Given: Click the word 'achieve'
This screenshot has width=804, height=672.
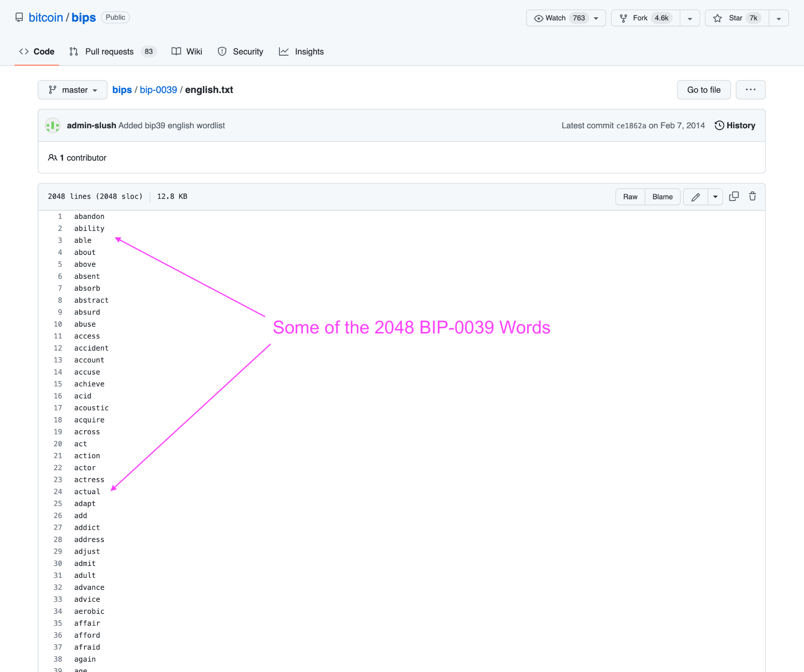Looking at the screenshot, I should point(89,384).
